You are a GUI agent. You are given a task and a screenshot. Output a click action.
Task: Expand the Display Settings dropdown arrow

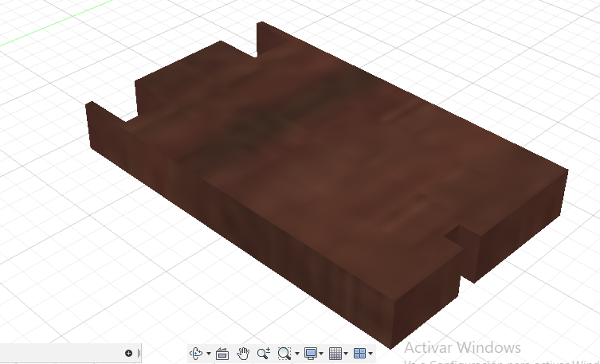(321, 354)
